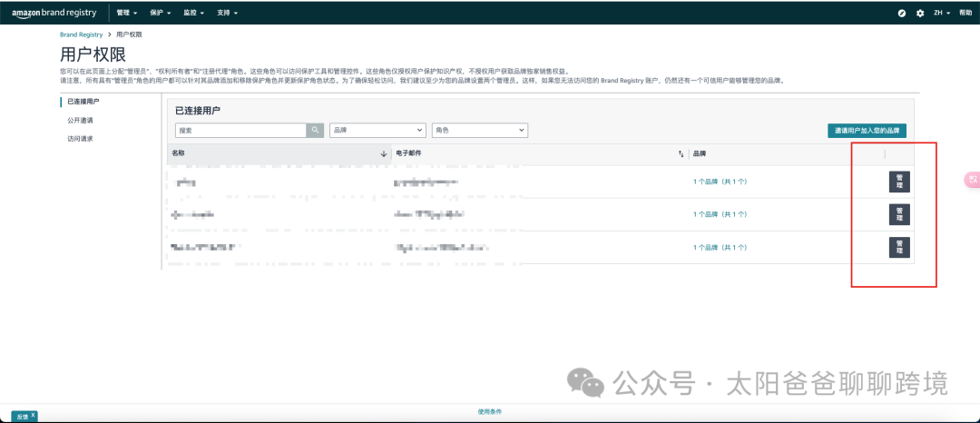Click the search magnifier button
980x423 pixels.
[x=315, y=130]
